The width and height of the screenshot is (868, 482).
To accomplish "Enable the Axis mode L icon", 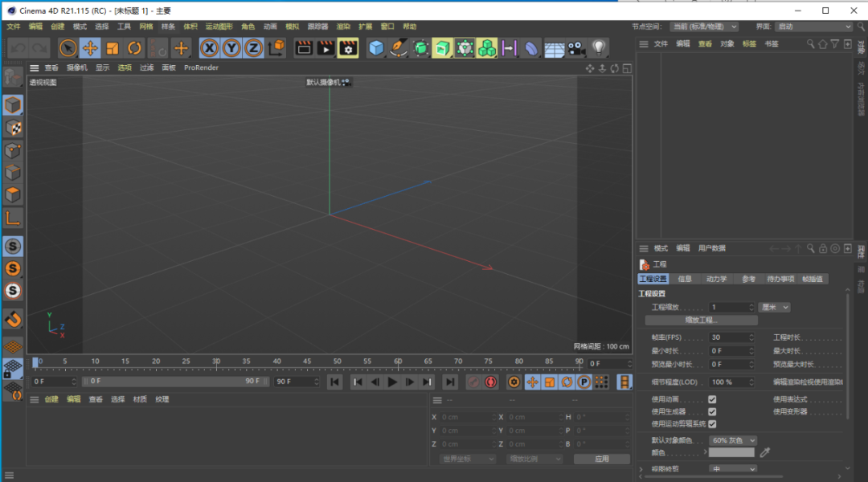I will [x=13, y=218].
